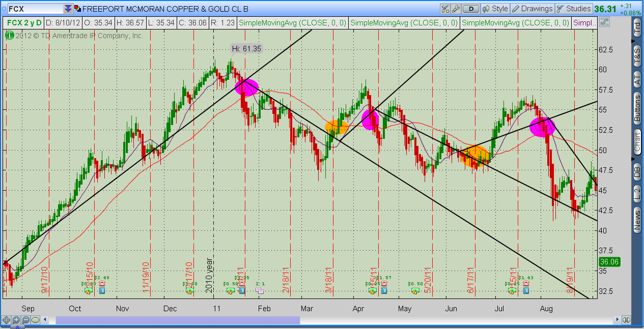Open the quick study flask icon
This screenshot has width=644, height=329.
445,9
